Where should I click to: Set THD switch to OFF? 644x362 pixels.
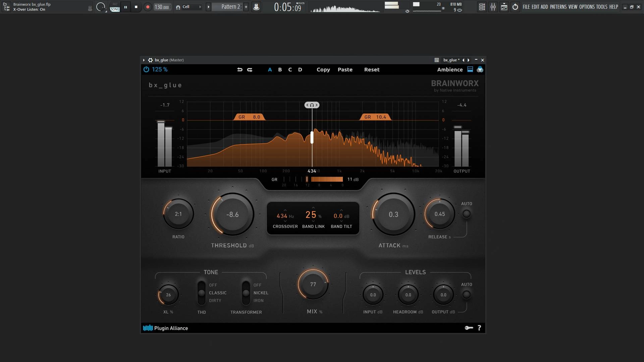pyautogui.click(x=213, y=285)
